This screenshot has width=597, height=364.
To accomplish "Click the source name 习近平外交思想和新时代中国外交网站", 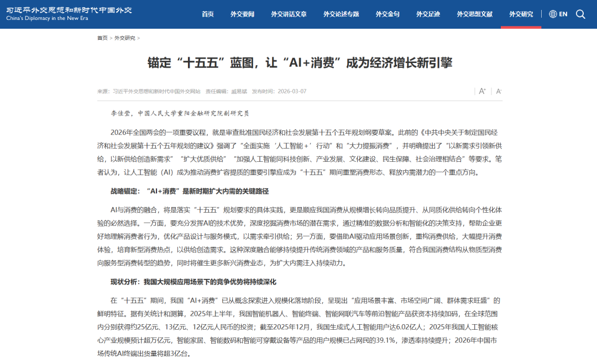I will point(156,92).
